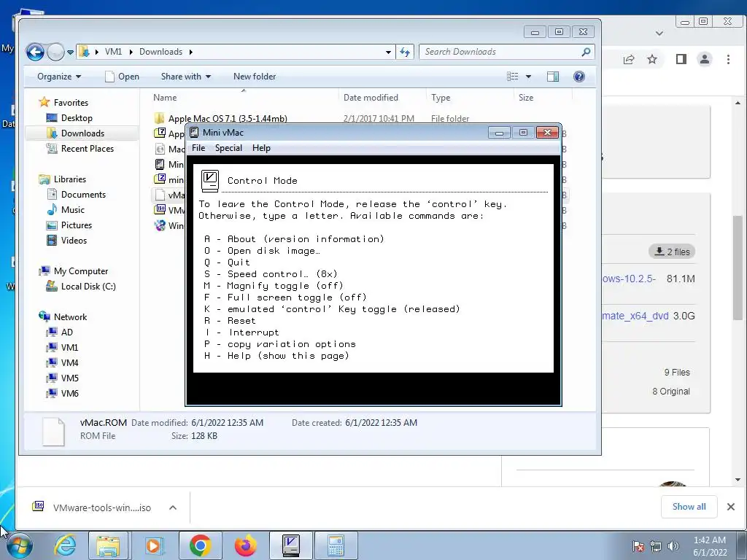747x560 pixels.
Task: Open the Special menu in Mini vMac
Action: click(228, 148)
